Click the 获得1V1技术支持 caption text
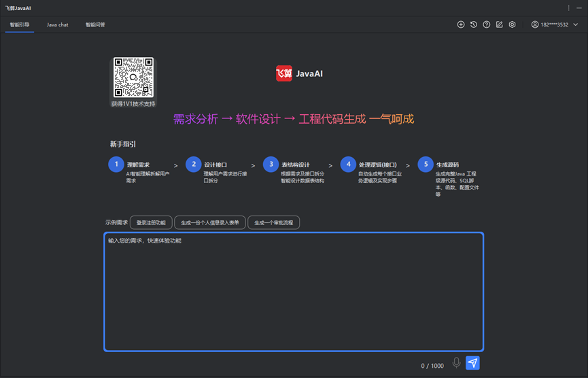The width and height of the screenshot is (588, 378). tap(133, 104)
